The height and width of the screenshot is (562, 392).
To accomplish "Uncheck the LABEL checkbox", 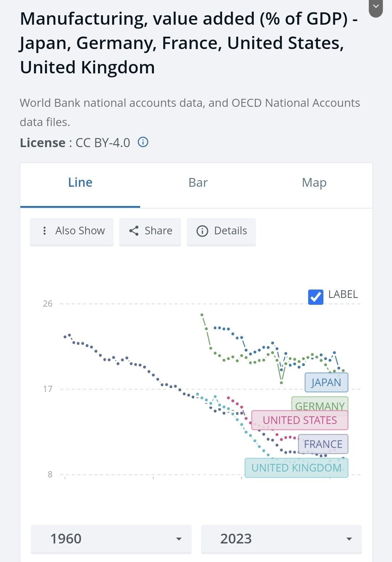I will 315,297.
